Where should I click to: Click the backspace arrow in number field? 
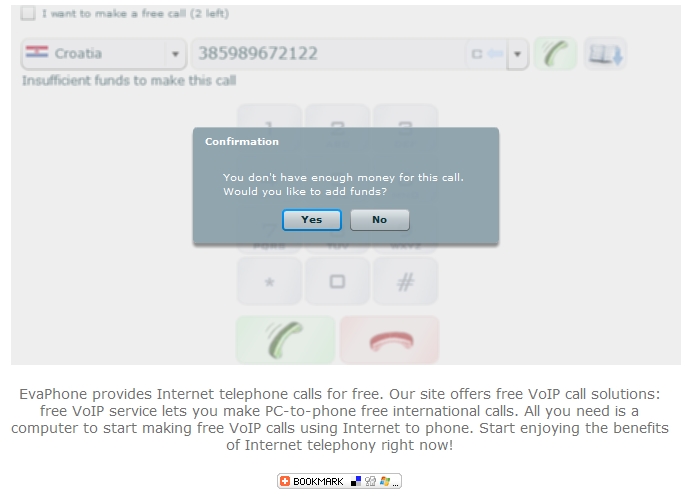tap(495, 54)
